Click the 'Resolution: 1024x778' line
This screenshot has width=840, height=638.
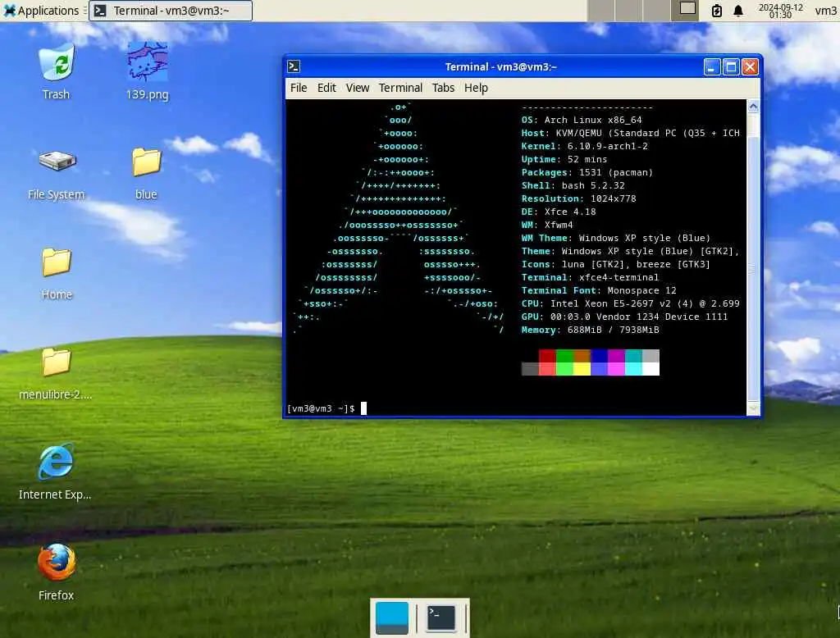tap(578, 198)
